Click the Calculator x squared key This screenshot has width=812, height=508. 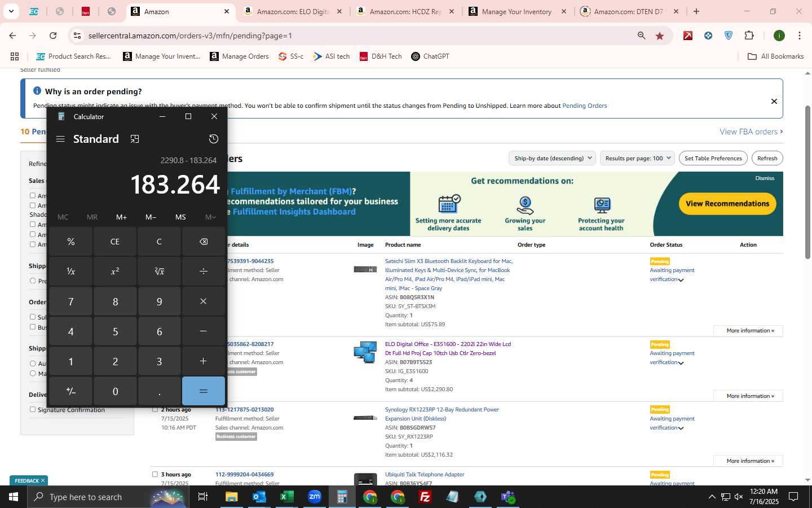115,271
